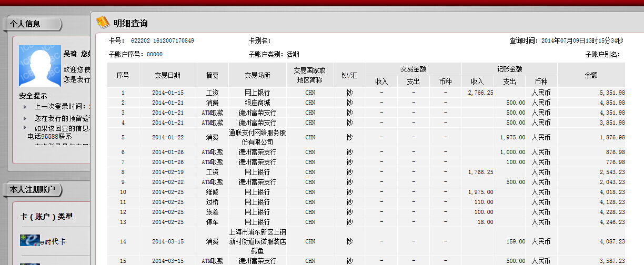Click the triangle bullet before 如果该回显的信息
Screen dimensions: 644x265
(25, 127)
